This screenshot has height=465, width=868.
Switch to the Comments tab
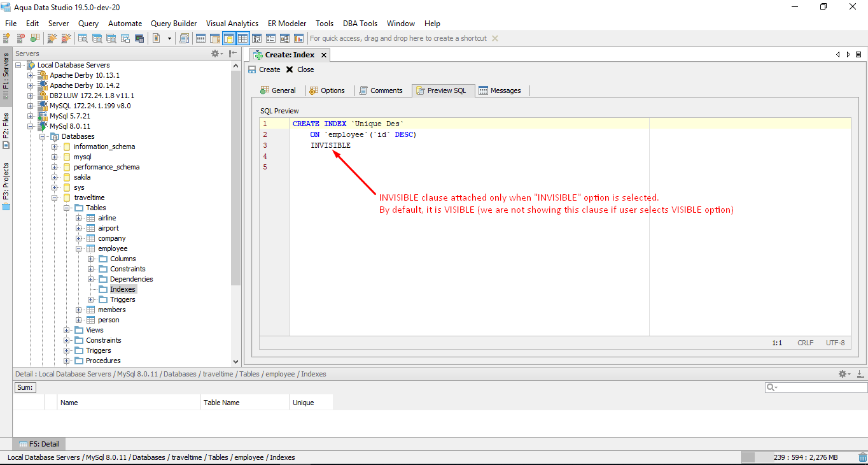[x=381, y=90]
